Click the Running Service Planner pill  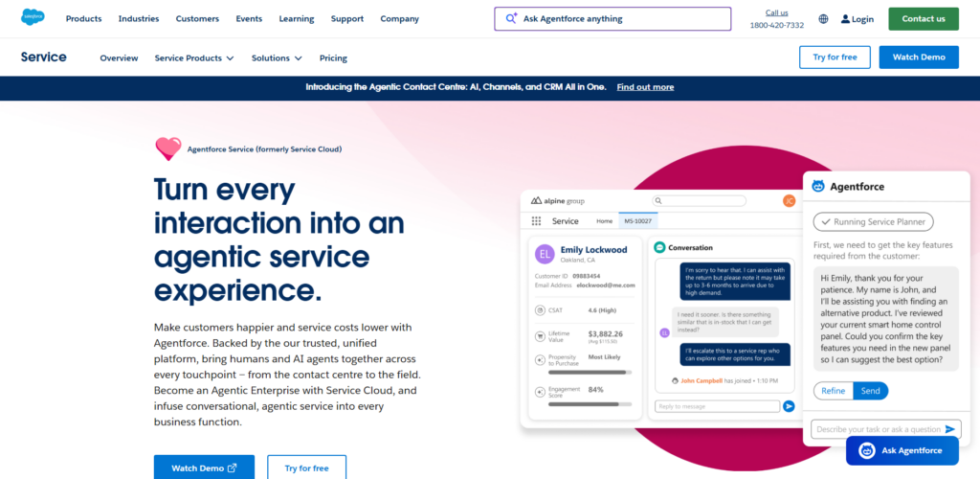874,221
